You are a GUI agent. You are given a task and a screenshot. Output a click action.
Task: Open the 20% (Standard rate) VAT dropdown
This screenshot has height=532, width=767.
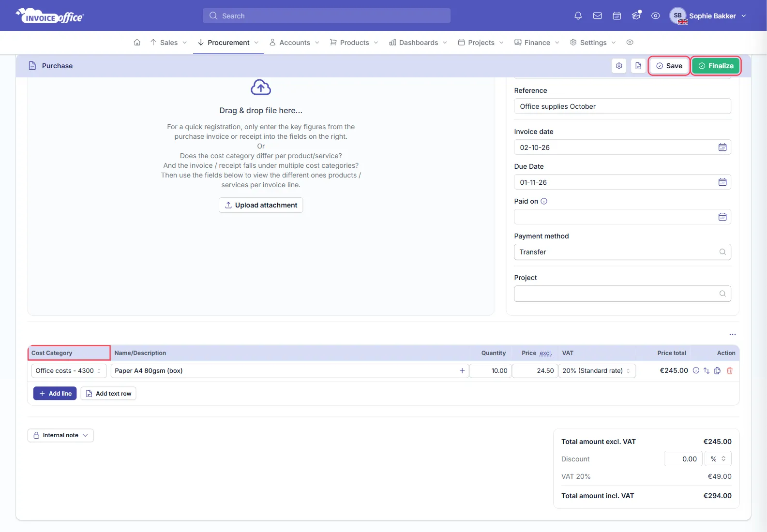click(597, 371)
